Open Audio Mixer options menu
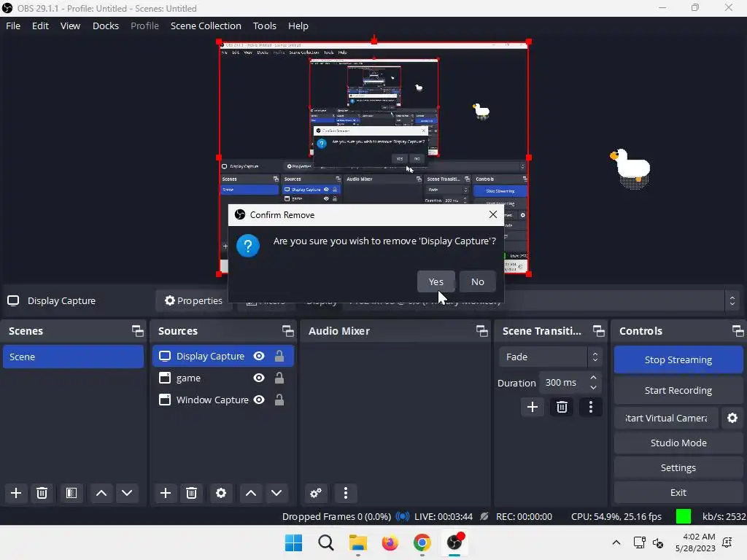 (x=346, y=493)
